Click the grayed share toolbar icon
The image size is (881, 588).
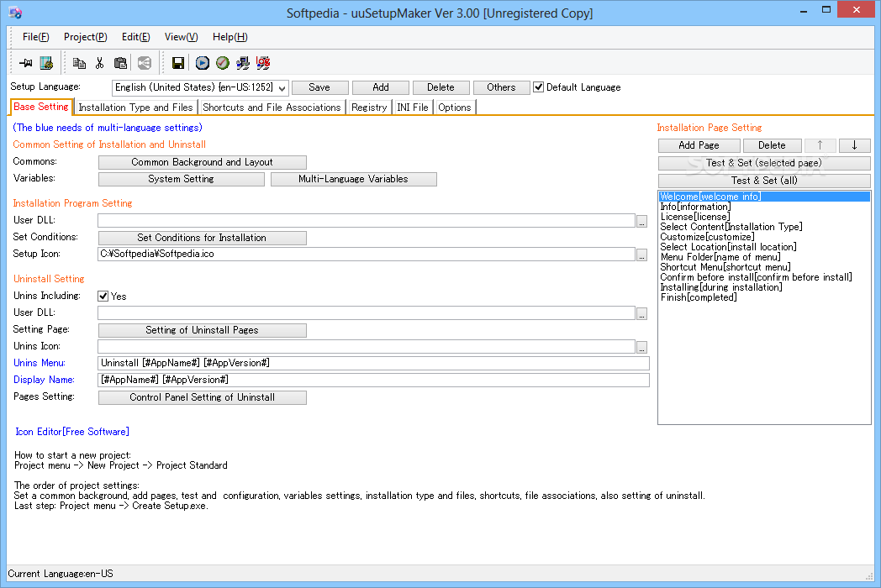click(x=145, y=63)
